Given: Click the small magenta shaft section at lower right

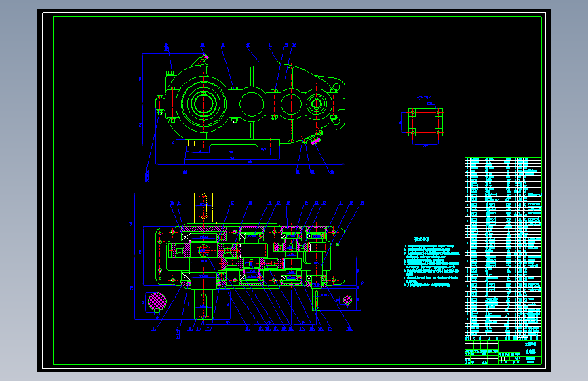Looking at the screenshot, I should tap(348, 300).
